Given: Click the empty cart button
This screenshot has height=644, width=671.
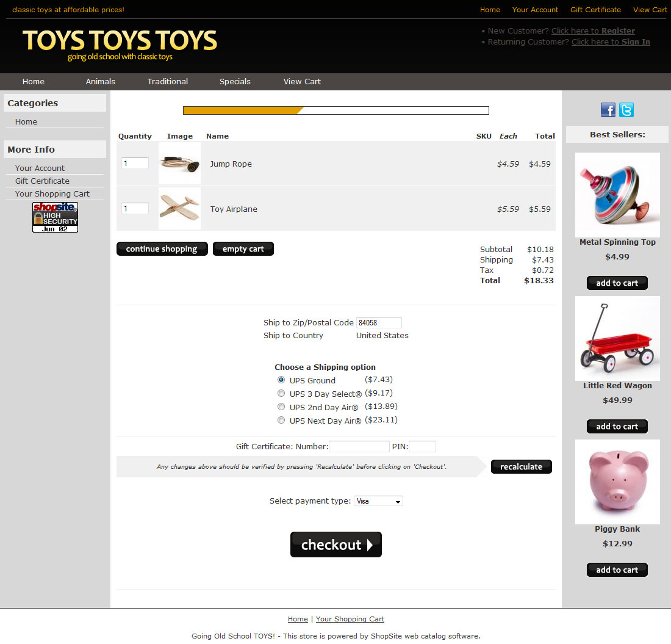Looking at the screenshot, I should [x=243, y=249].
